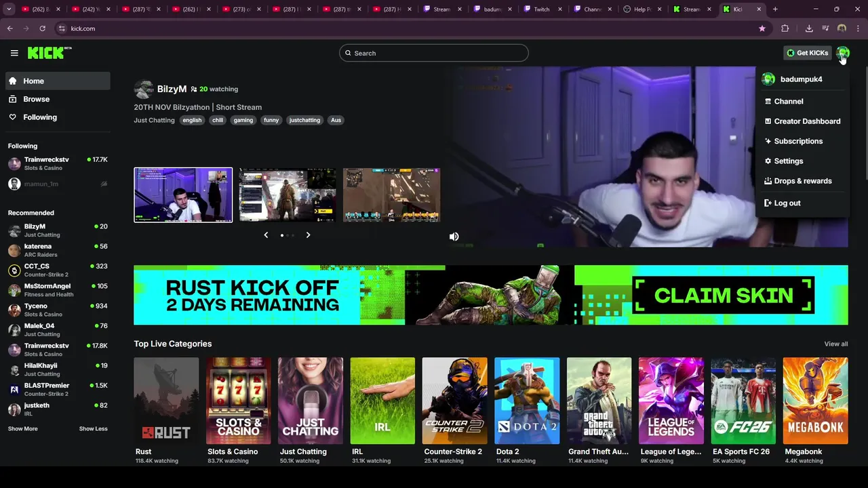Open the Just Chatting category link under BilzyM
The image size is (868, 488).
tap(154, 120)
